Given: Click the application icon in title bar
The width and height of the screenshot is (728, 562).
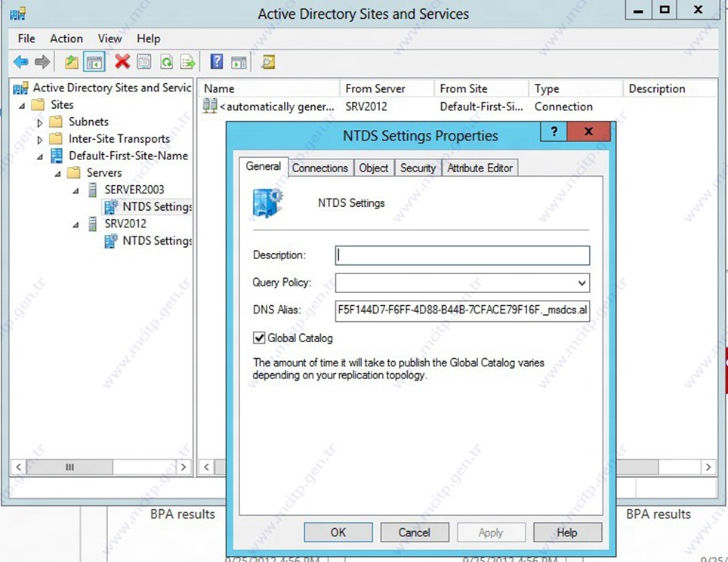Looking at the screenshot, I should pos(18,14).
